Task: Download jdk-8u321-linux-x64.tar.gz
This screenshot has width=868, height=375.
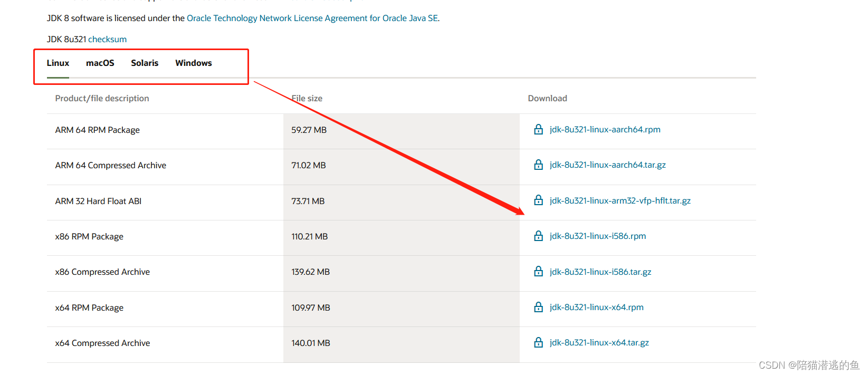Action: tap(599, 342)
